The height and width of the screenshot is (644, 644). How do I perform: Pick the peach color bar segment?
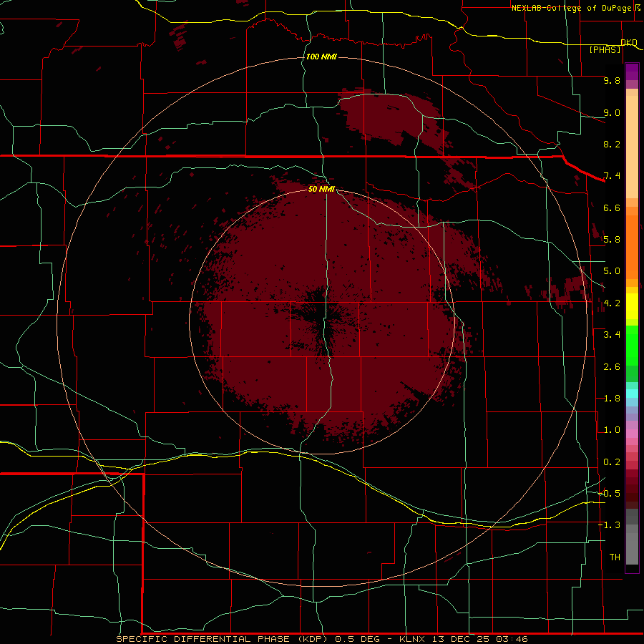[x=632, y=146]
